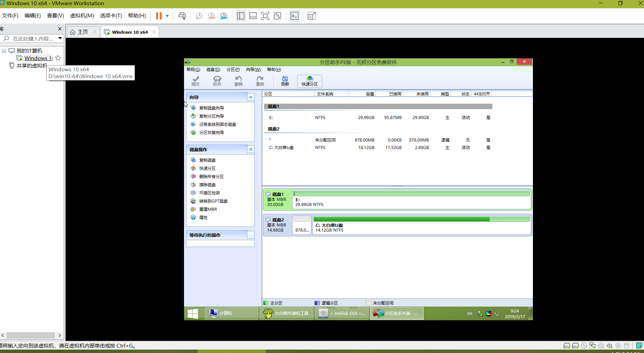Open ImDisk GUI from guest taskbar
This screenshot has width=644, height=353.
(342, 313)
